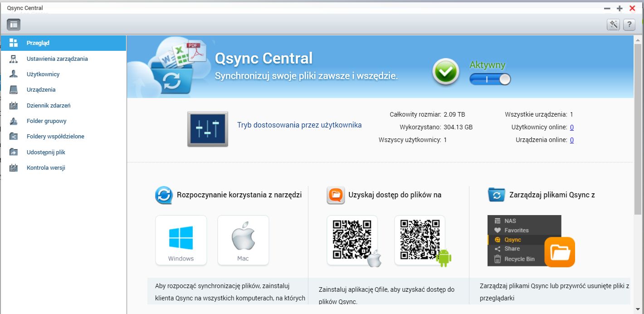Viewport: 644px width, 314px height.
Task: Click the Uzyskaj dostęp do plików na heading
Action: point(395,195)
